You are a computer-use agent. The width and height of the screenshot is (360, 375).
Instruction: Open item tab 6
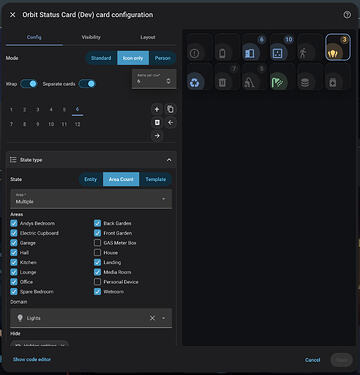click(x=77, y=109)
